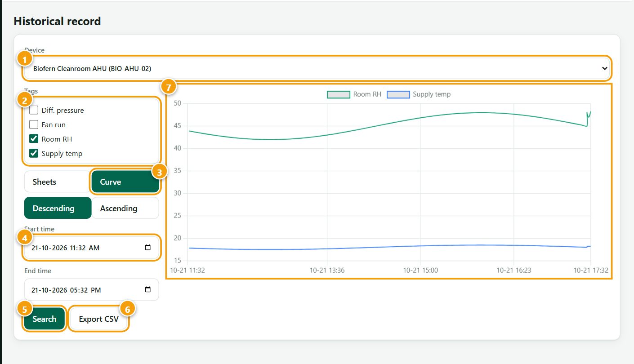Focus the End time input field
The width and height of the screenshot is (634, 364).
coord(92,290)
